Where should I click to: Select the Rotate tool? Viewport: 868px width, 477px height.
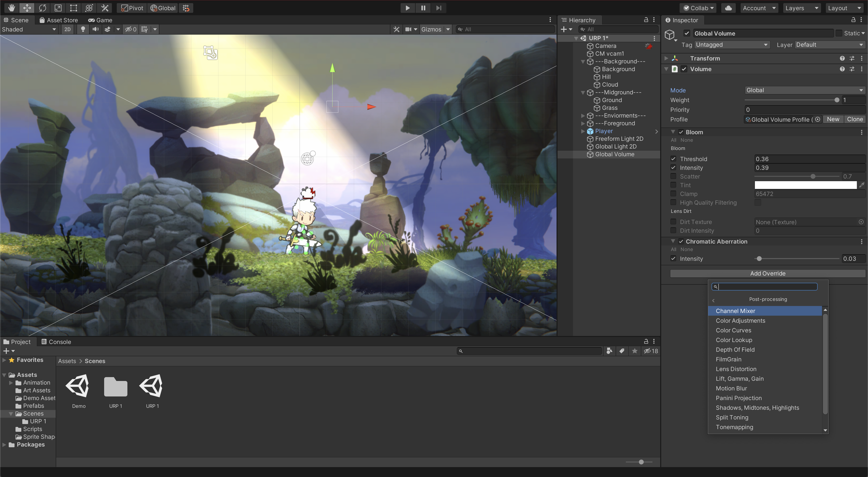(42, 8)
